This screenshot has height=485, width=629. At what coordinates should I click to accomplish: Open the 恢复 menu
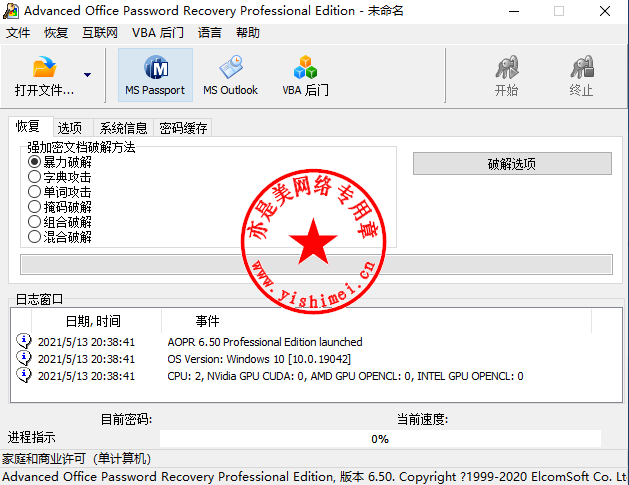point(56,32)
